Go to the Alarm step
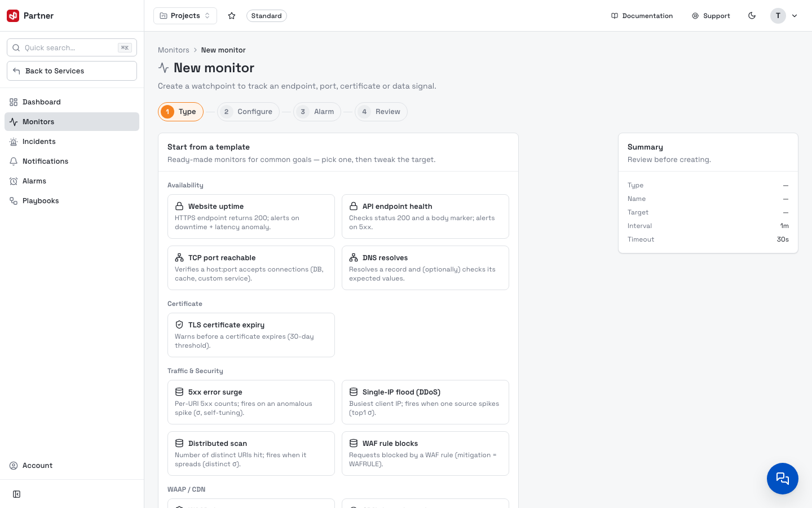812x508 pixels. (x=317, y=112)
